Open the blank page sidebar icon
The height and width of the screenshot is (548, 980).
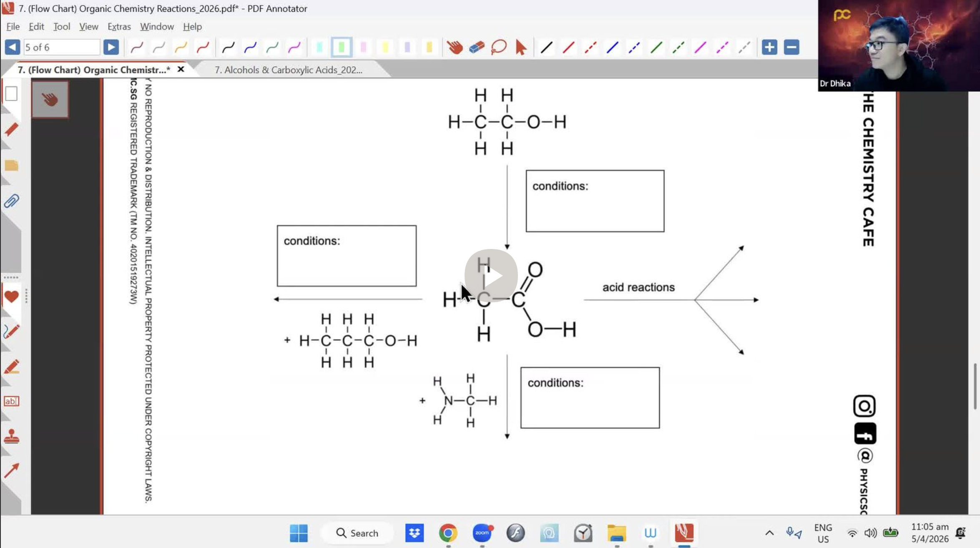click(11, 94)
